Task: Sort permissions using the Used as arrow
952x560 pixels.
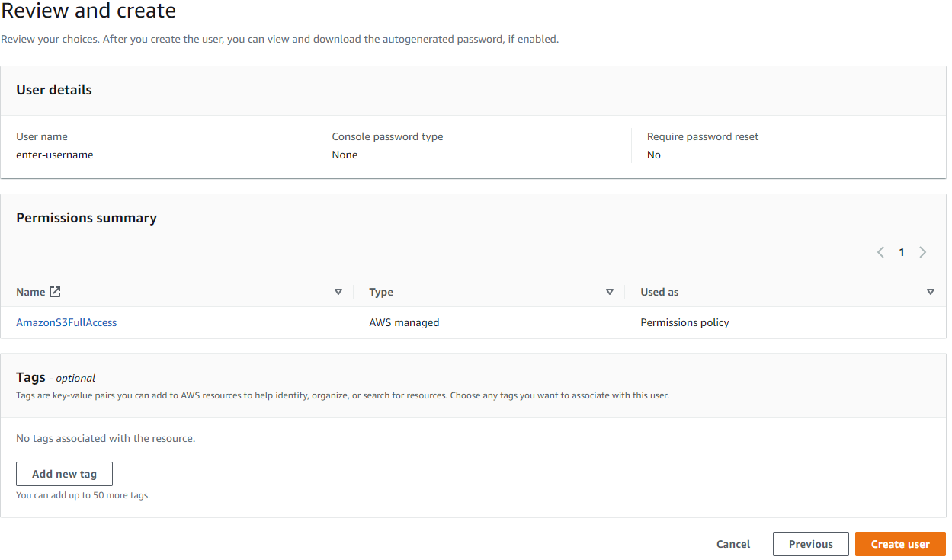Action: pos(930,292)
